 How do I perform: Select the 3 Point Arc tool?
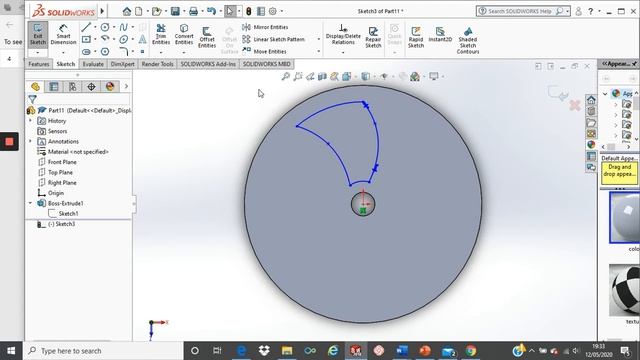pyautogui.click(x=105, y=39)
